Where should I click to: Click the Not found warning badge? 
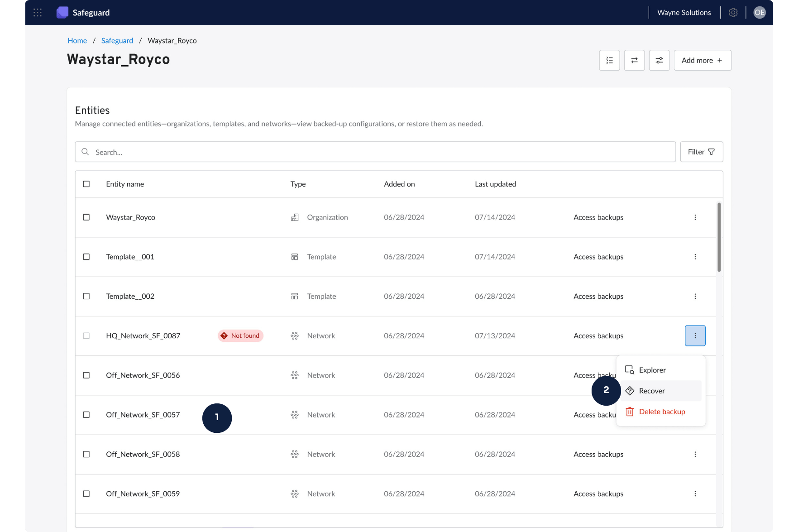coord(240,335)
